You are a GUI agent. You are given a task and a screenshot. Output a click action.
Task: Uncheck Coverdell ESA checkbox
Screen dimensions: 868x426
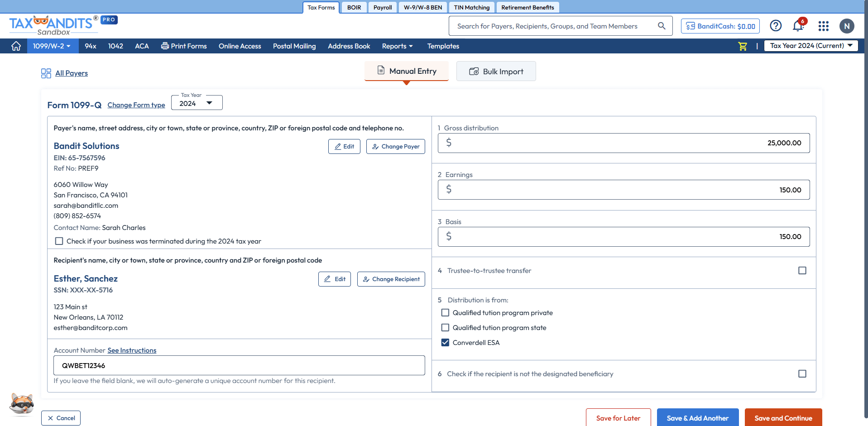pos(445,342)
